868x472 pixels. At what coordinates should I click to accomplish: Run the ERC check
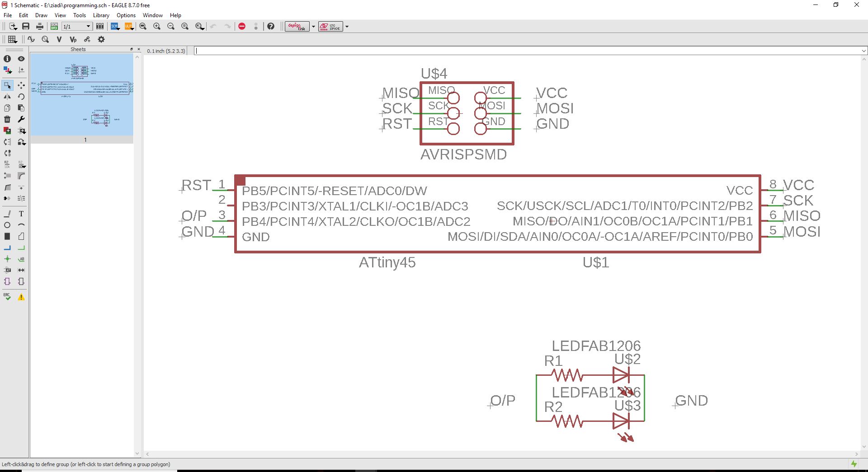tap(7, 297)
